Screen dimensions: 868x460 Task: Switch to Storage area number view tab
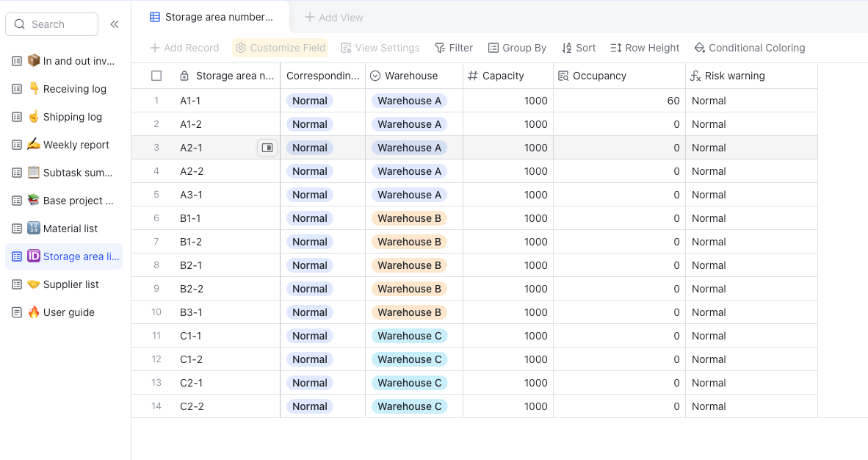(211, 17)
